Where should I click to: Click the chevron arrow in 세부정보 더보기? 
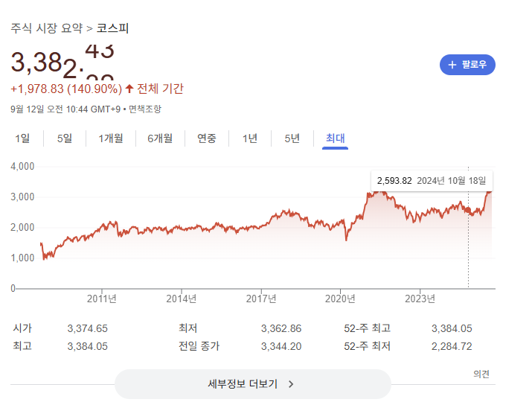point(291,384)
